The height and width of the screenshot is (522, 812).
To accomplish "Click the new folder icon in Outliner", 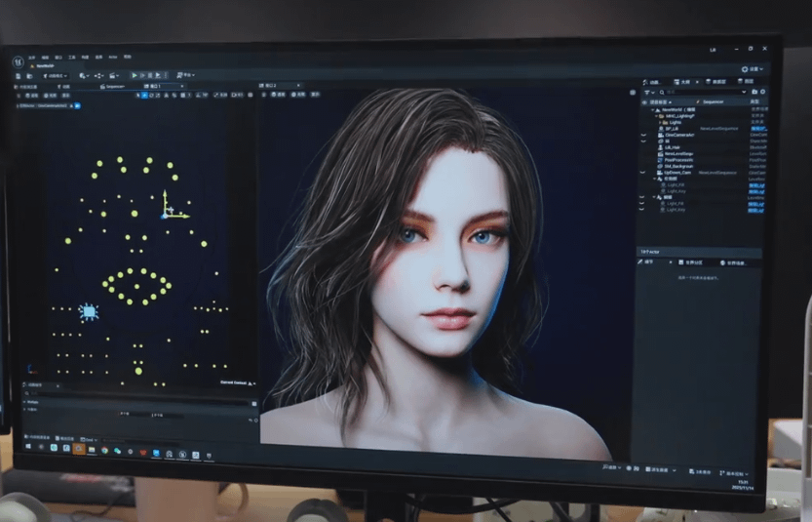I will (754, 92).
